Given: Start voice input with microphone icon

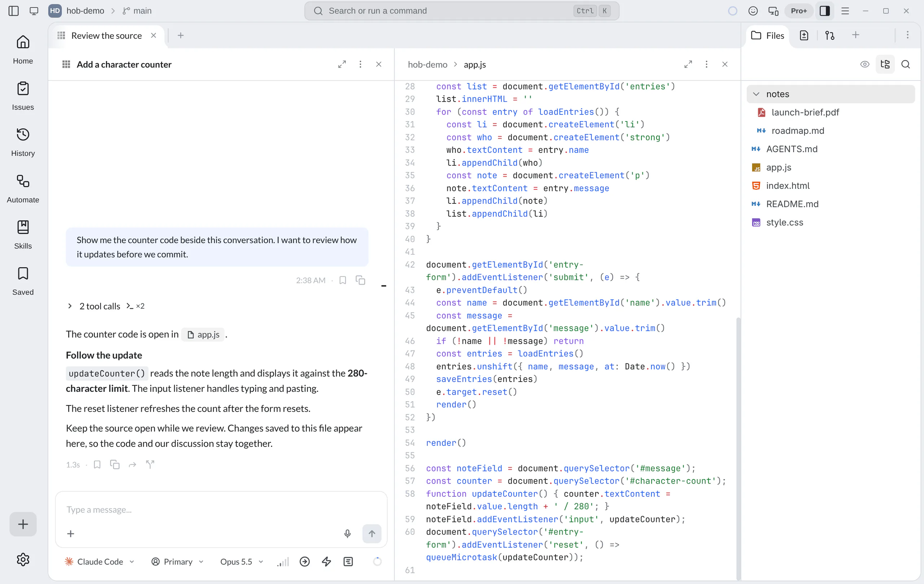Looking at the screenshot, I should (347, 533).
